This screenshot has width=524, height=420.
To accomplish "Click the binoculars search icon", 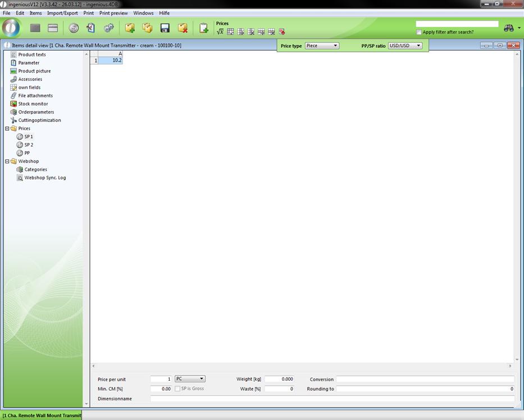I will pos(508,28).
